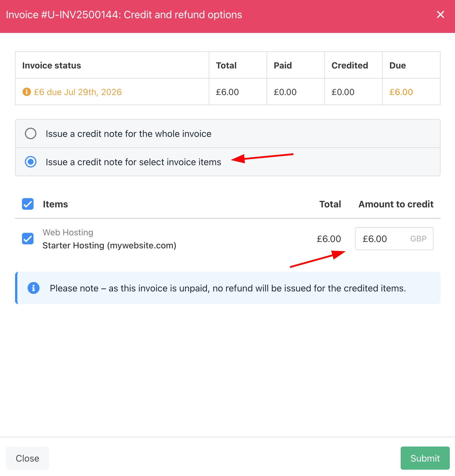Click the 'Please note' unpaid invoice notice text
455x476 pixels.
point(228,288)
